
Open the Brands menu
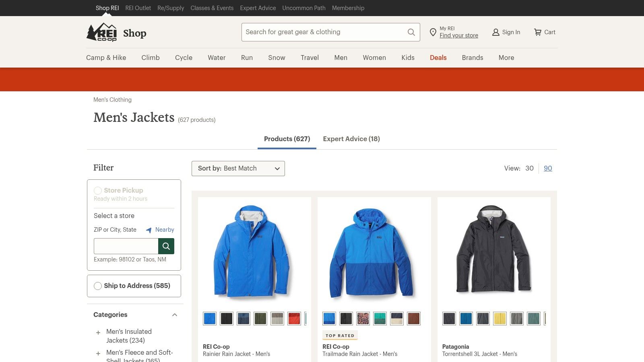tap(473, 58)
